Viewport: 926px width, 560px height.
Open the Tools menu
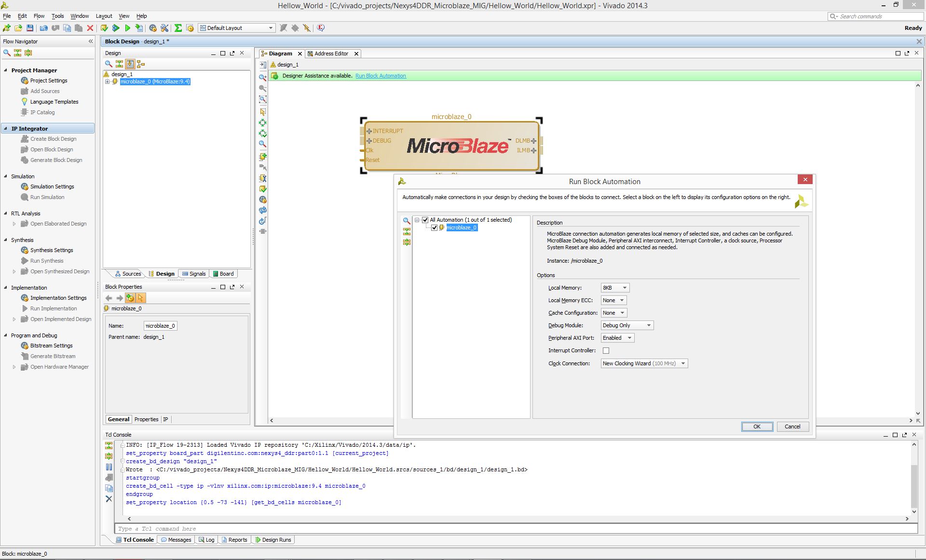point(57,16)
